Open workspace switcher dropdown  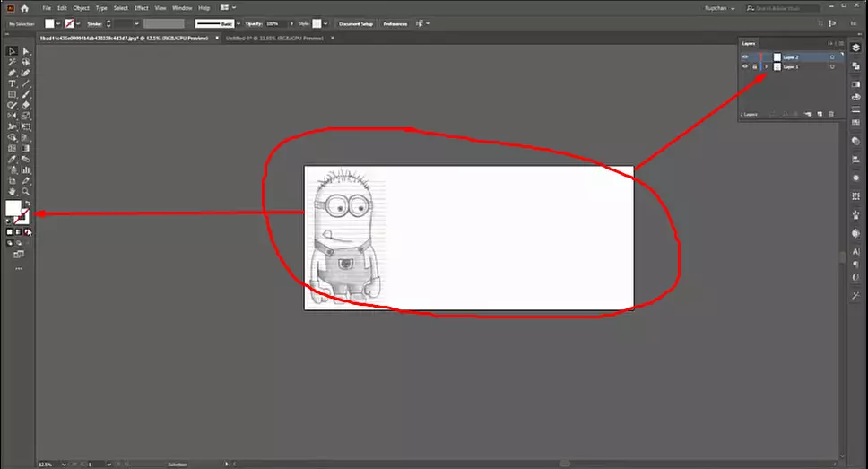(228, 8)
